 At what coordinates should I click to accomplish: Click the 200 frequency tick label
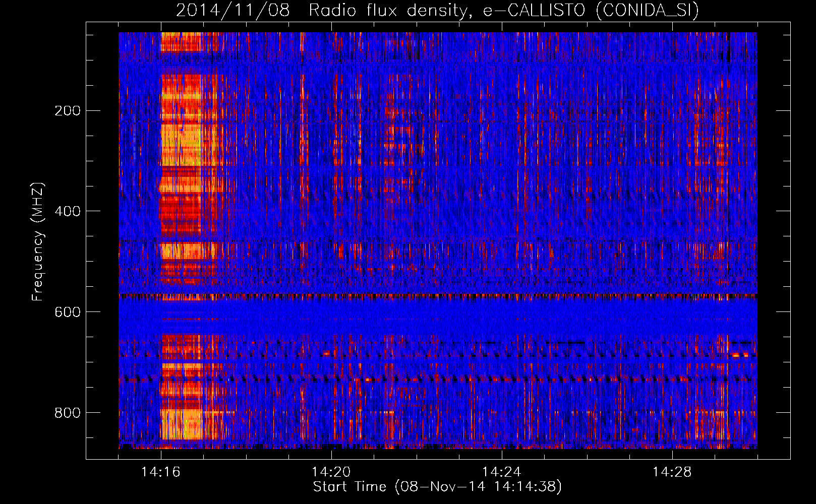point(68,110)
